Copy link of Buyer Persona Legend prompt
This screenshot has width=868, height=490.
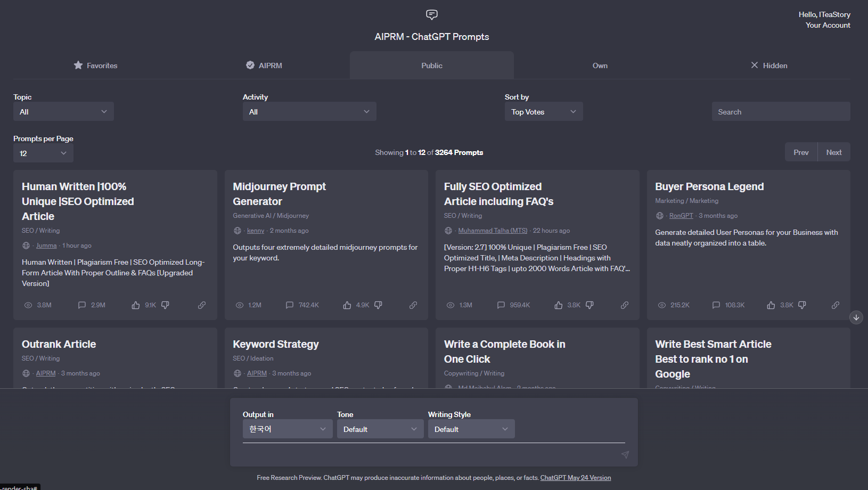(x=836, y=305)
